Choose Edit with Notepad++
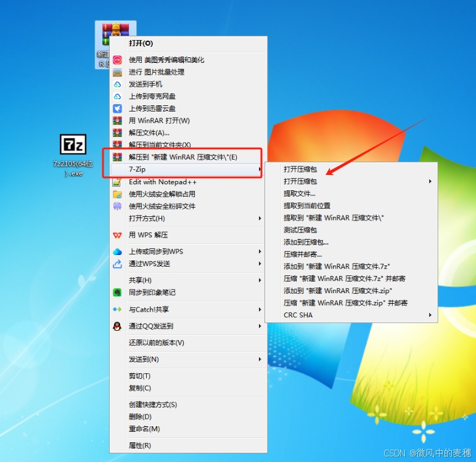 [188, 182]
